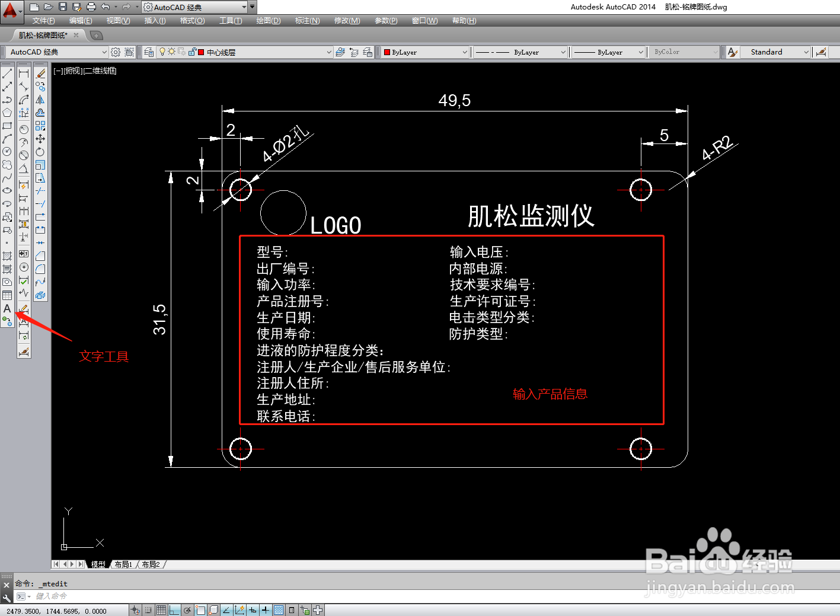Viewport: 840px width, 616px height.
Task: Toggle Infer Constraints in status bar
Action: pyautogui.click(x=135, y=610)
